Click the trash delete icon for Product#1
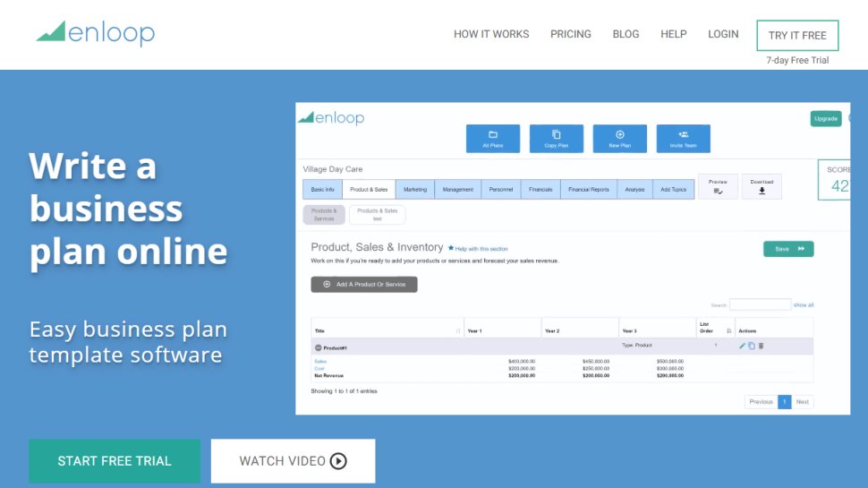This screenshot has height=488, width=868. tap(761, 346)
